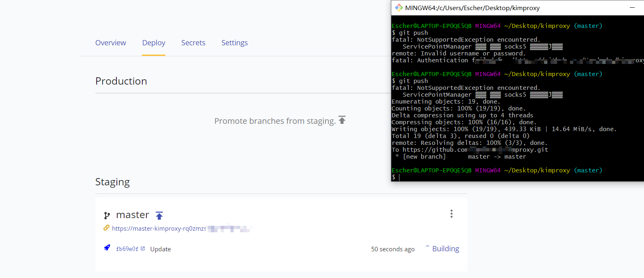
Task: Open commit fb69e0f link
Action: click(127, 249)
